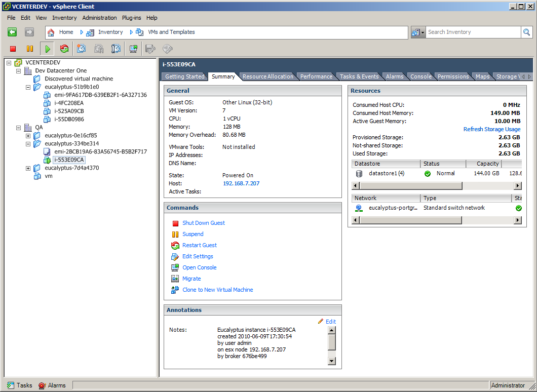Expand the eucalyptus-0e16cf85 tree node

29,135
